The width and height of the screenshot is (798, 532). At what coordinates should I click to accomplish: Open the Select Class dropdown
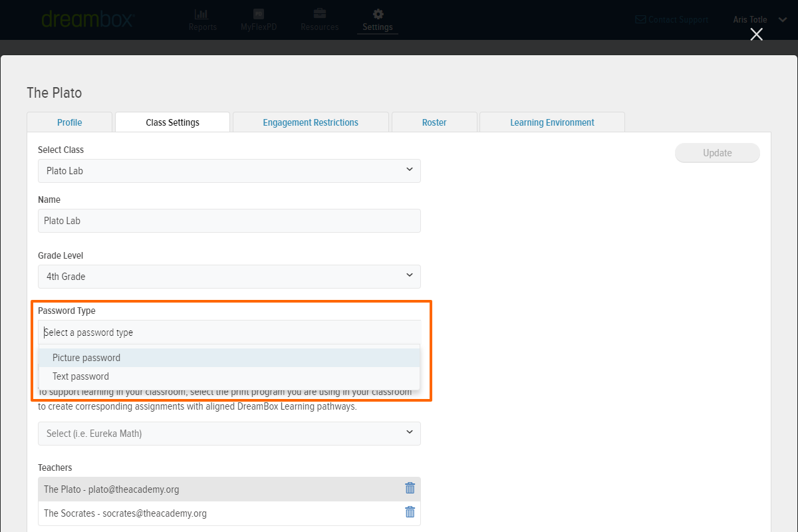click(229, 171)
